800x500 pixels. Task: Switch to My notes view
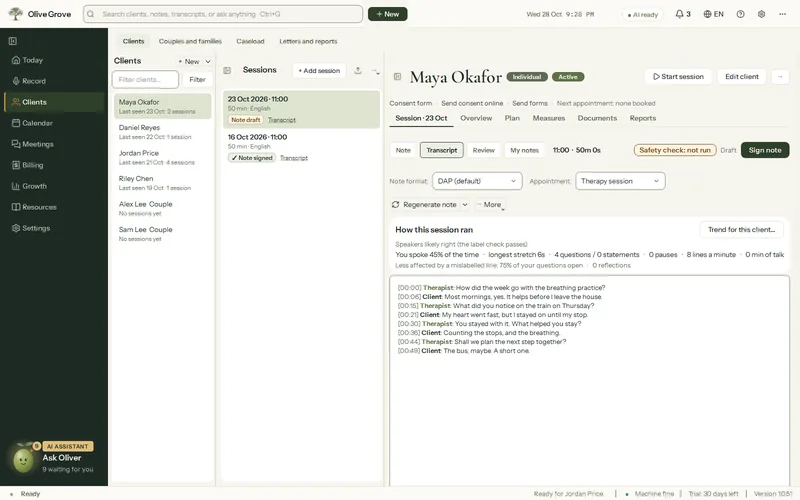[x=524, y=150]
